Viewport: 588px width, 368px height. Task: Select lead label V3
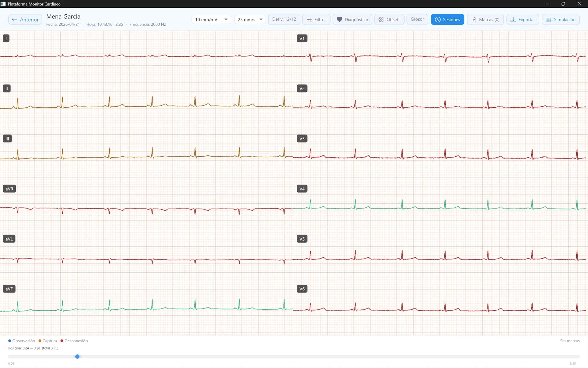(x=302, y=139)
